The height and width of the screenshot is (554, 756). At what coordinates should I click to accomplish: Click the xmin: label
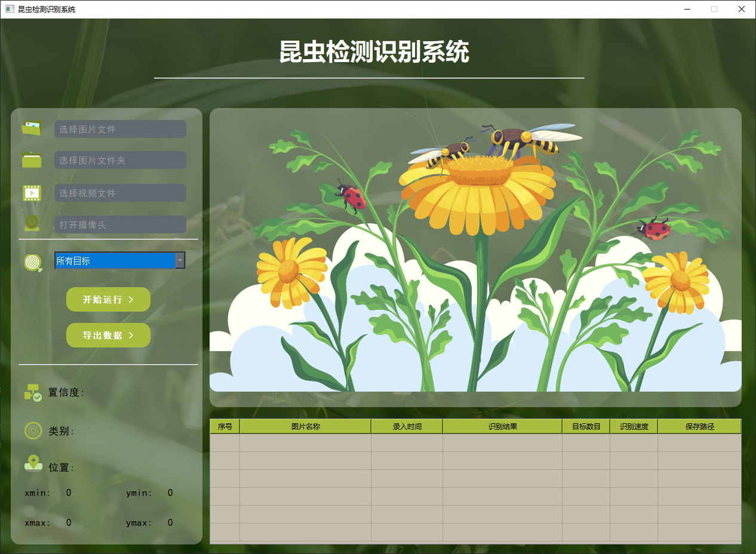tap(38, 493)
